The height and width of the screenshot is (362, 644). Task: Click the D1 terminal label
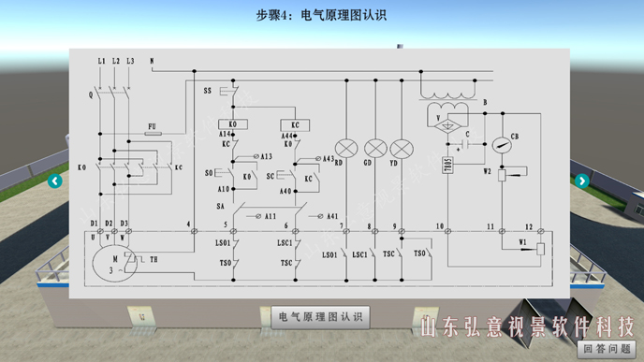(94, 224)
